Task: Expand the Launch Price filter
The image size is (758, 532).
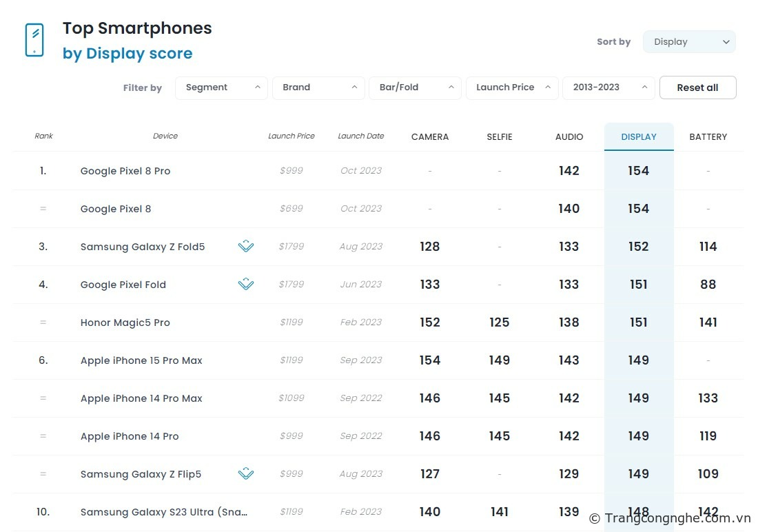Action: (x=512, y=88)
